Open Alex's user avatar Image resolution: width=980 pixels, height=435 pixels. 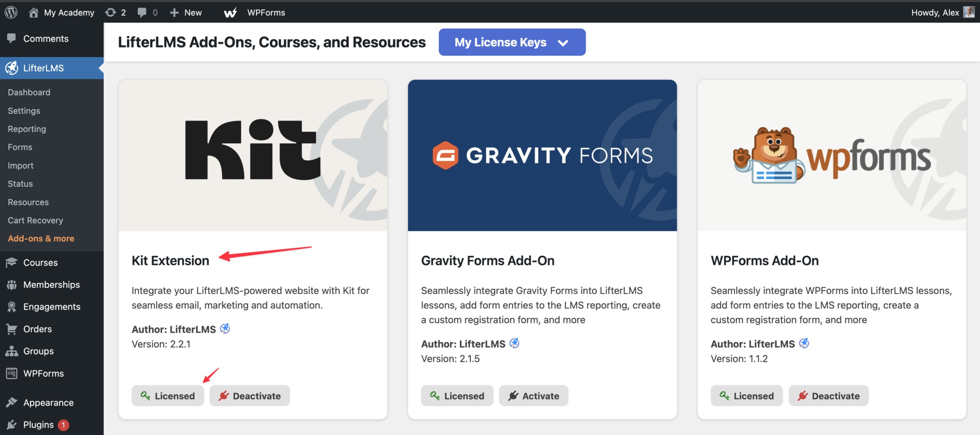[x=969, y=12]
